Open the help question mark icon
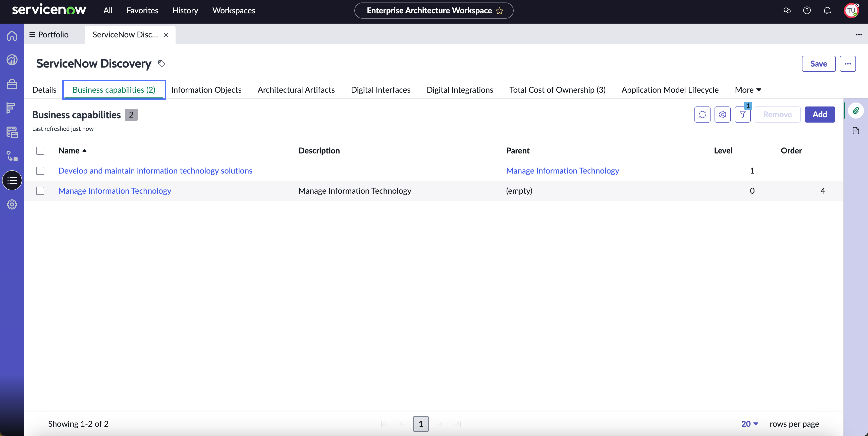 (807, 11)
